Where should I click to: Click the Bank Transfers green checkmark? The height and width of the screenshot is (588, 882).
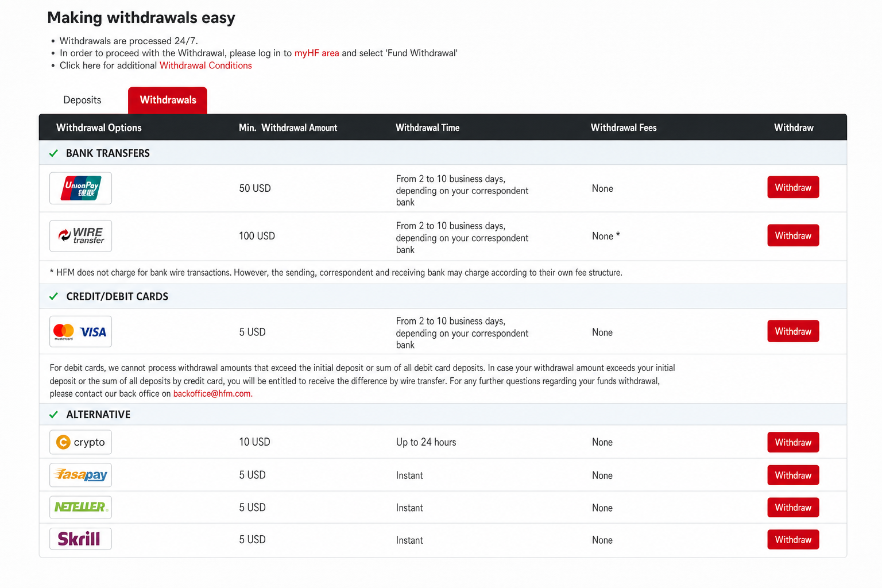click(x=53, y=153)
